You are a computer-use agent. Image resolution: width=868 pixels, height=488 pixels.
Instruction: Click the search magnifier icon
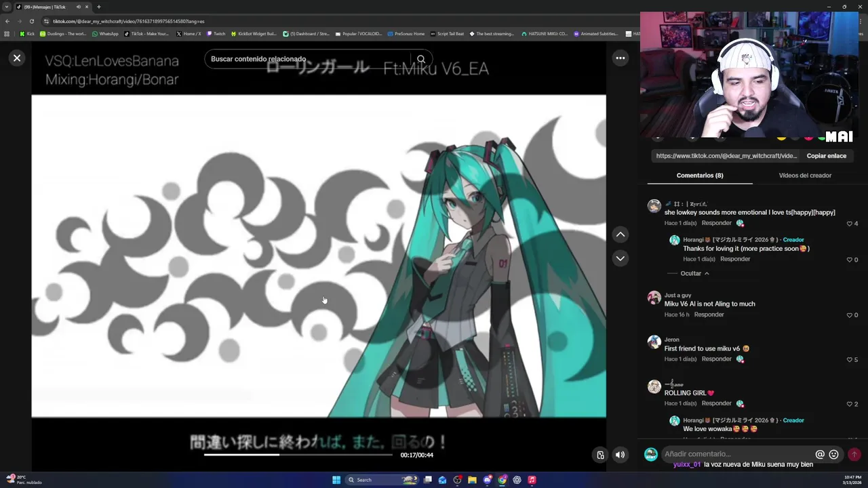click(421, 59)
